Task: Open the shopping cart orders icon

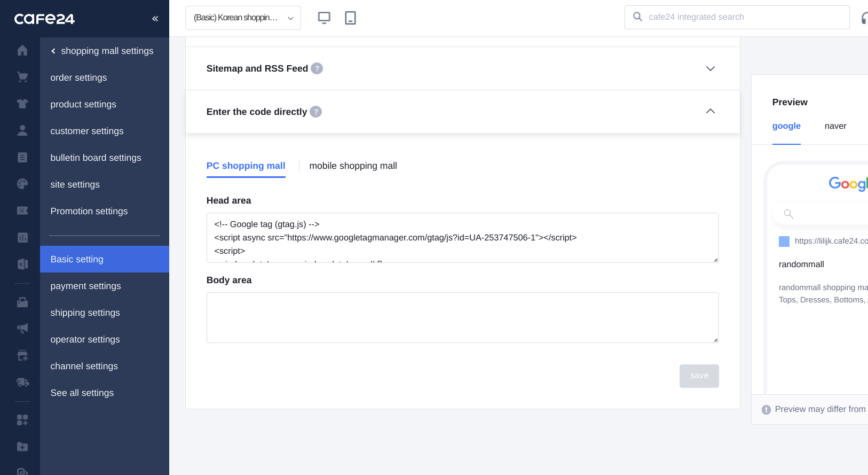Action: click(22, 77)
